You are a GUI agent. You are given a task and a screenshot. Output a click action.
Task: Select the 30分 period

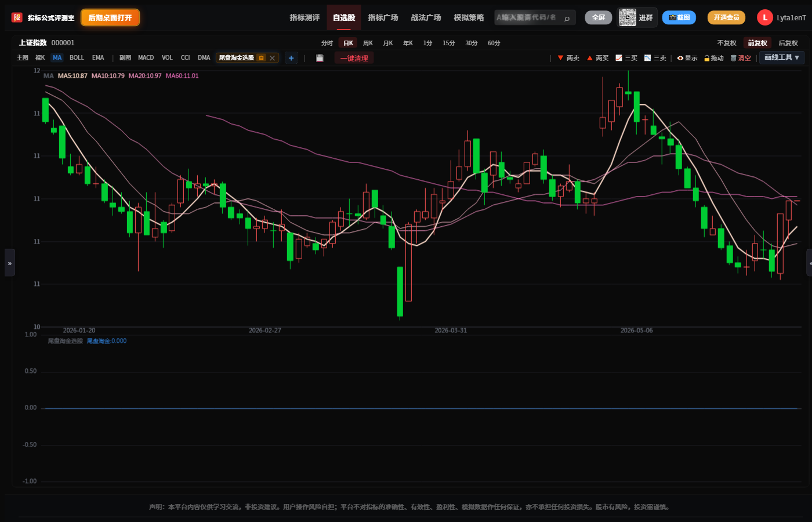[x=472, y=43]
